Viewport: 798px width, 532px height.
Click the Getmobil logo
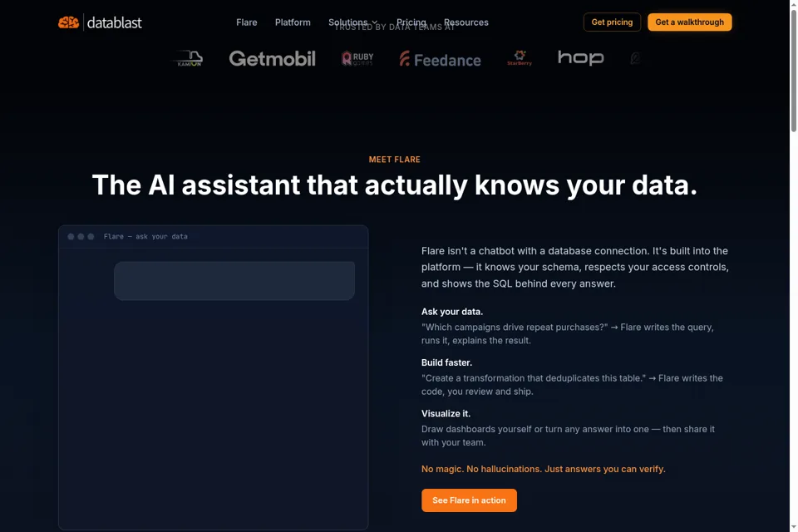coord(273,58)
